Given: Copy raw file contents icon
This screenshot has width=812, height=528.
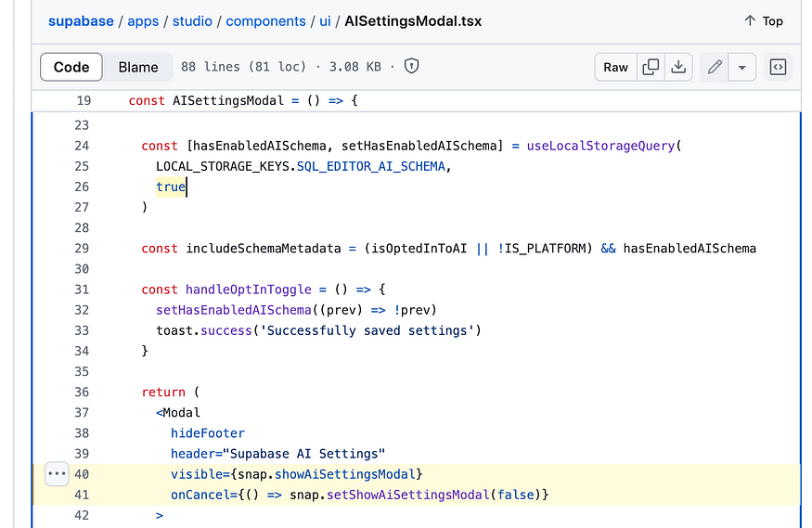Looking at the screenshot, I should coord(651,67).
